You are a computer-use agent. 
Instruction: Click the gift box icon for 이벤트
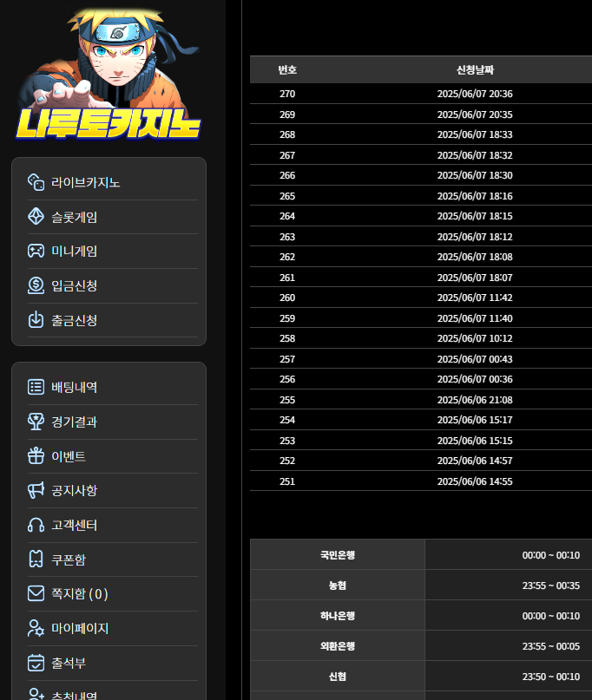pos(36,455)
